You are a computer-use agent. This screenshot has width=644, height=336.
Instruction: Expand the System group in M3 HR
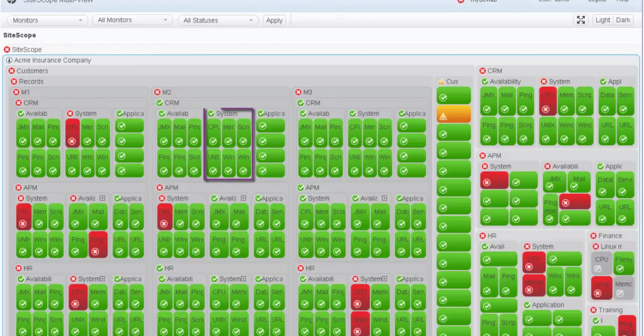pyautogui.click(x=384, y=279)
